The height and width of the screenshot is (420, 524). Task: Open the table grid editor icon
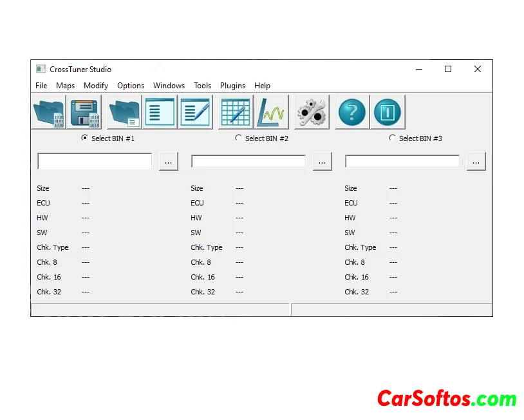click(236, 113)
